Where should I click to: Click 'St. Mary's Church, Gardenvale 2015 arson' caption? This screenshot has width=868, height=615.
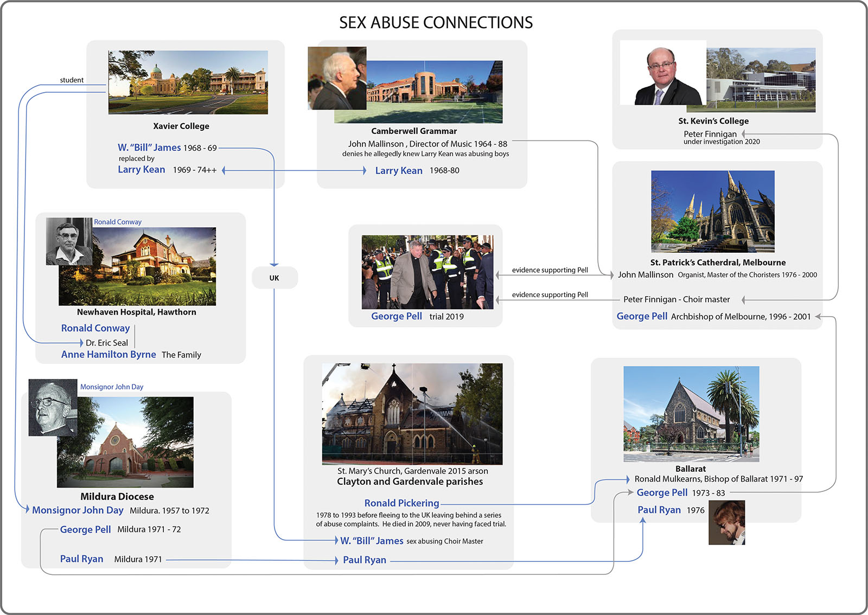(x=413, y=471)
